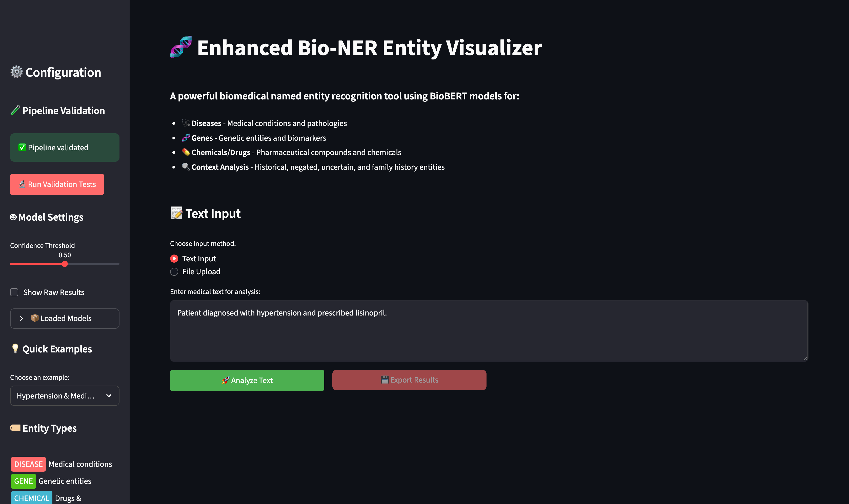Click the DNA icon in the page title
The height and width of the screenshot is (504, 849).
pos(181,47)
